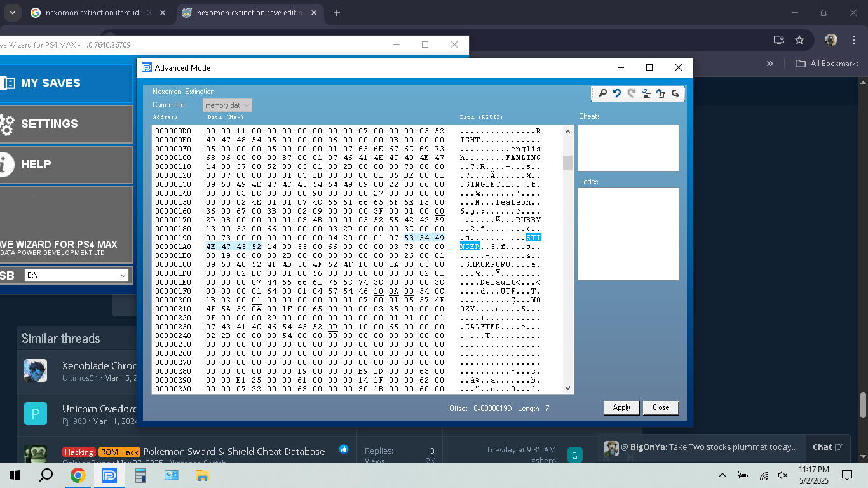Open the Windows notification center

click(x=847, y=475)
